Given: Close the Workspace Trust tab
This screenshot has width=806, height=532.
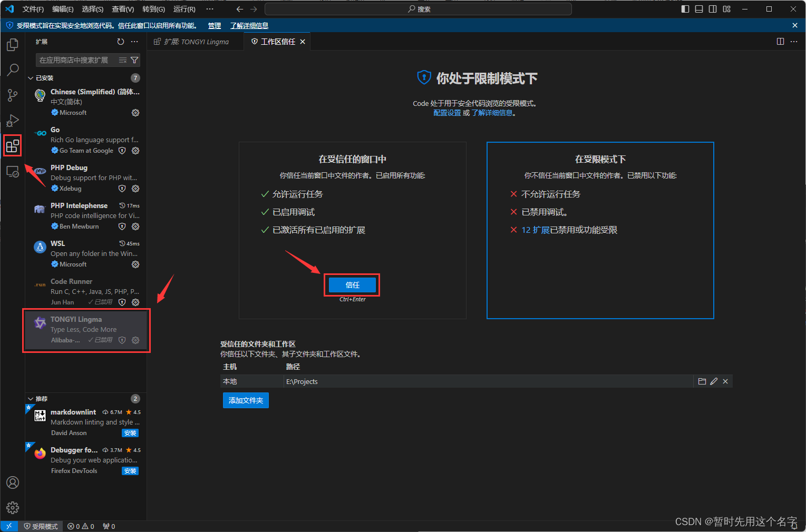Looking at the screenshot, I should point(303,42).
